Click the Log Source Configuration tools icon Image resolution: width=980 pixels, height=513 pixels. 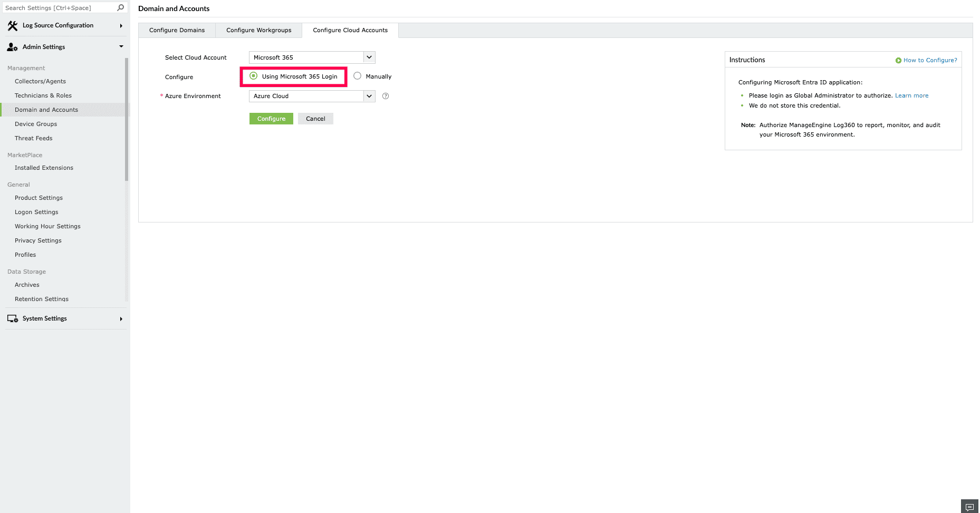point(13,25)
